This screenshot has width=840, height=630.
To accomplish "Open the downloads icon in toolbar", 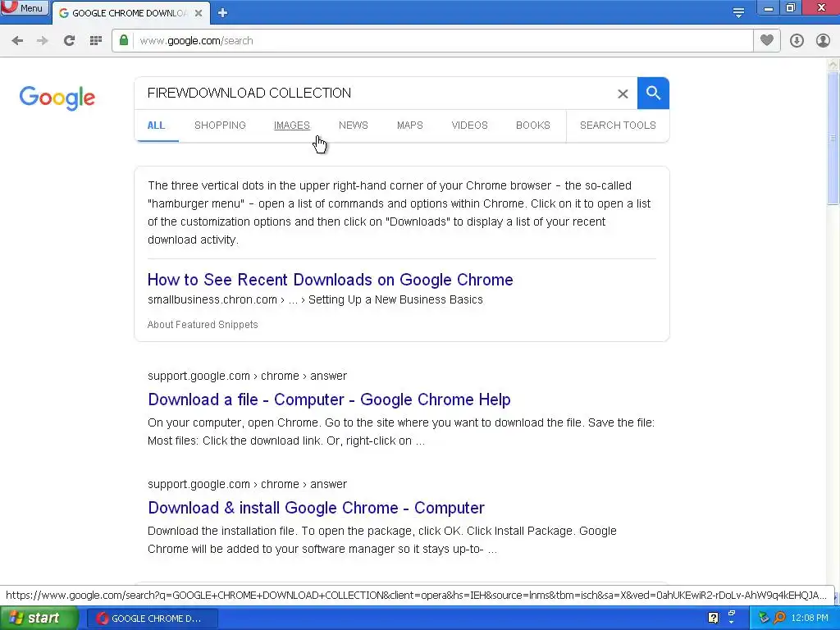I will click(797, 41).
